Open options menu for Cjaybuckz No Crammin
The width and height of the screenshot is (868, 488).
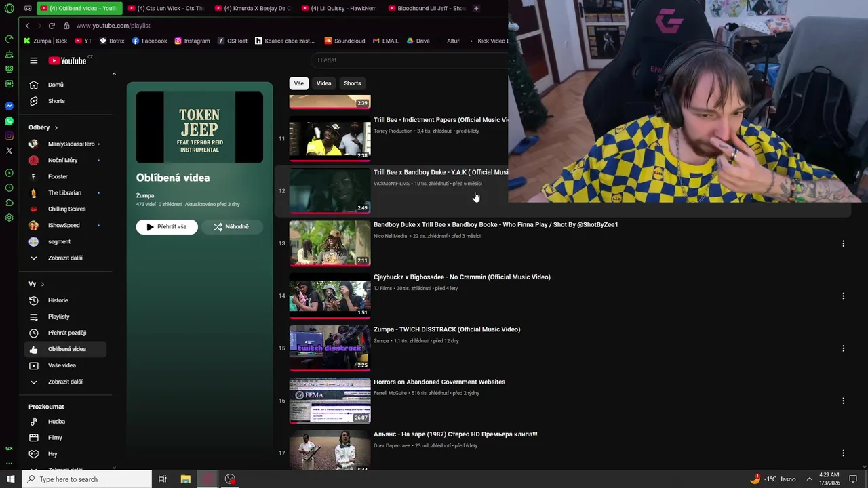(x=843, y=296)
